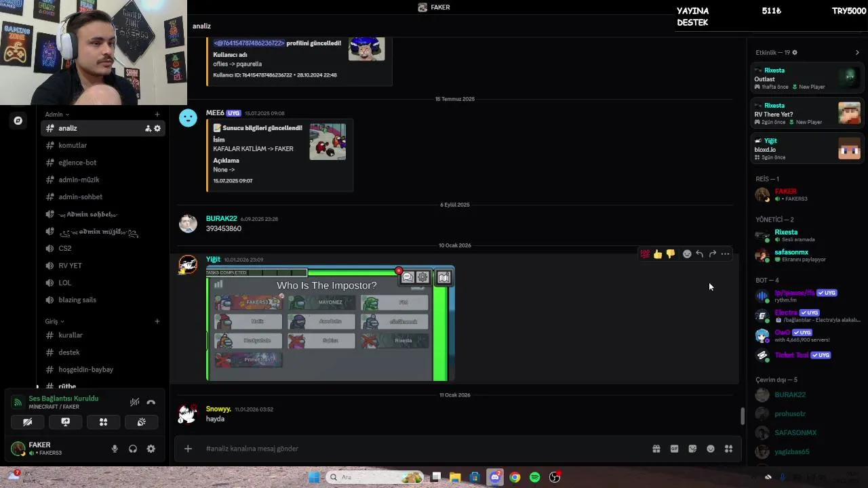868x488 pixels.
Task: Open more options on Yiğit's message
Action: pos(725,254)
